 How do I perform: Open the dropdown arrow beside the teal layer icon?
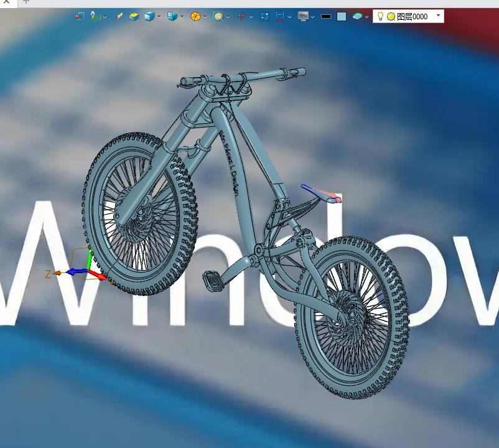367,17
